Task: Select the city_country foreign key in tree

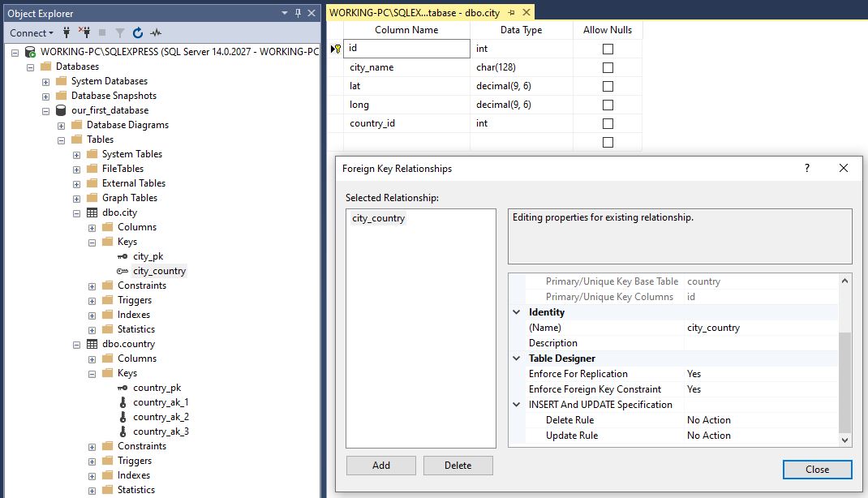Action: (x=159, y=271)
